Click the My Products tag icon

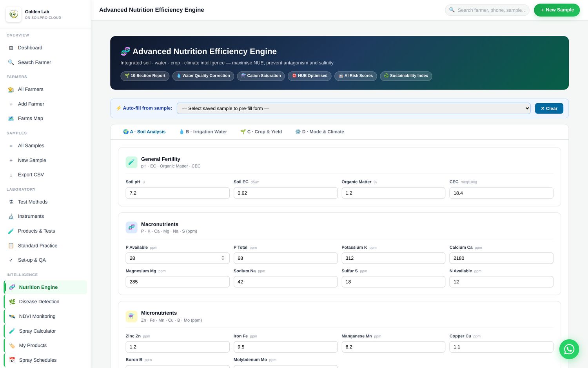point(12,346)
